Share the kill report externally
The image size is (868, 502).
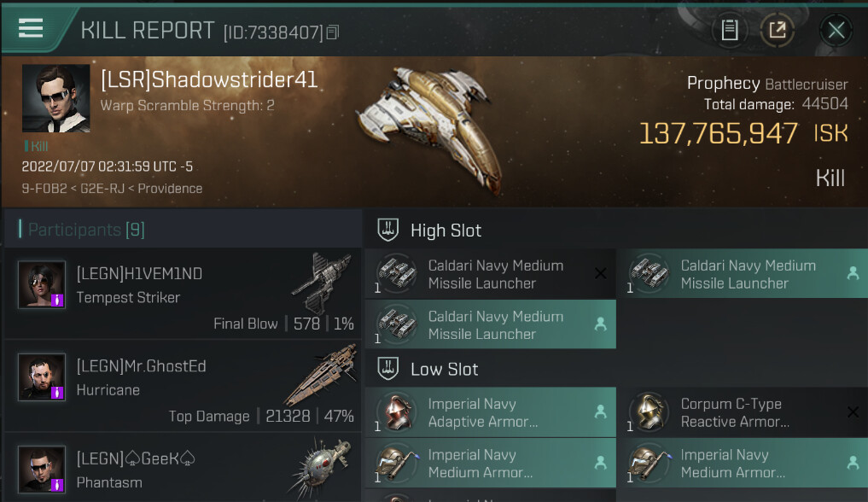pyautogui.click(x=777, y=31)
